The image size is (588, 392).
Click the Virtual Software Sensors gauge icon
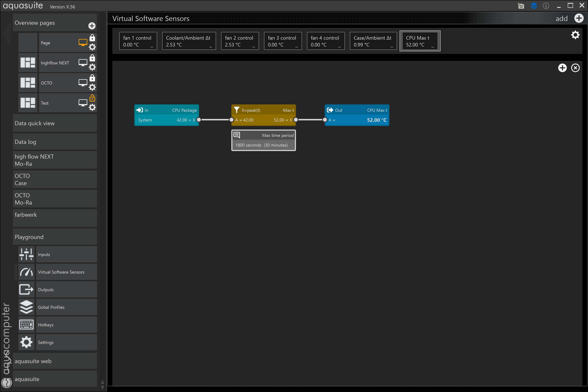click(x=26, y=272)
